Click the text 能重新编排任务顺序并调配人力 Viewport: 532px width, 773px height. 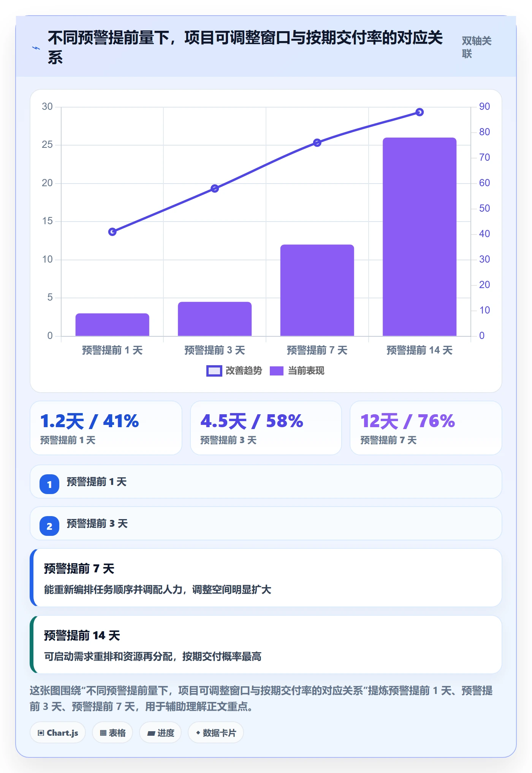coord(113,589)
